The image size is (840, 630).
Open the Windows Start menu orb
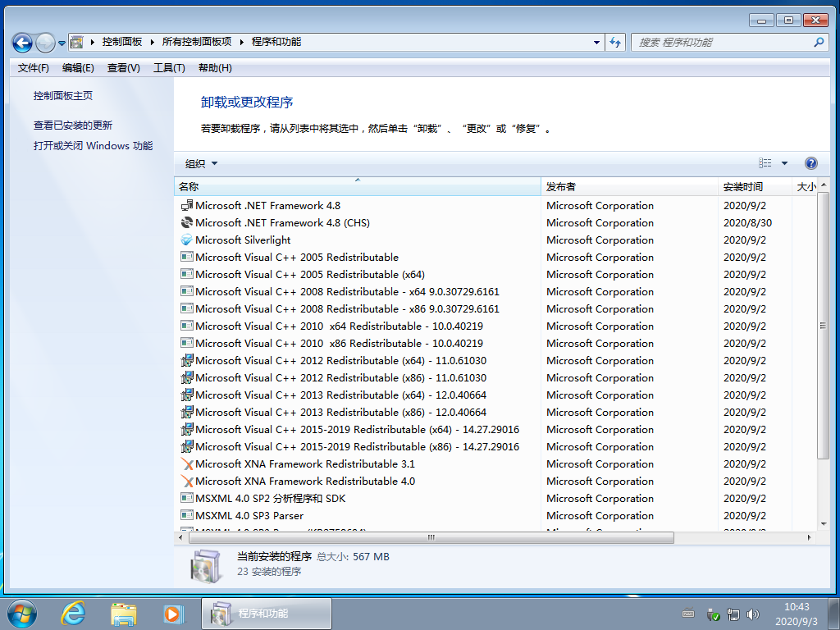coord(22,613)
